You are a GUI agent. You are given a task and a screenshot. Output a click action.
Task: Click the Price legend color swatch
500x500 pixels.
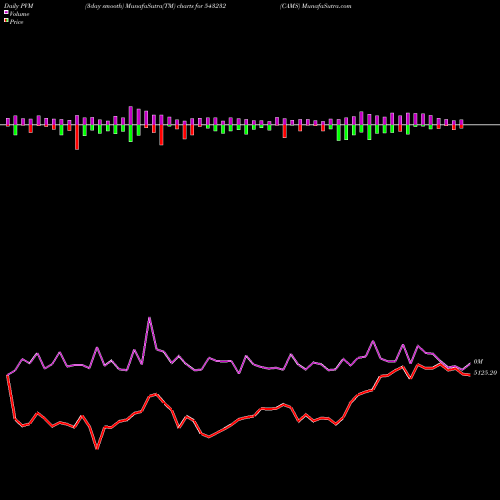pos(6,21)
